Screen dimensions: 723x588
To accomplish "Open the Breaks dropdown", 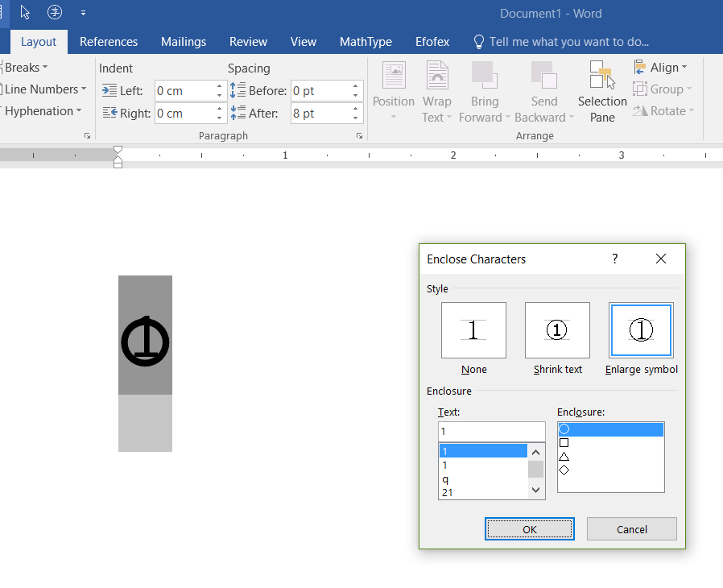I will [26, 68].
